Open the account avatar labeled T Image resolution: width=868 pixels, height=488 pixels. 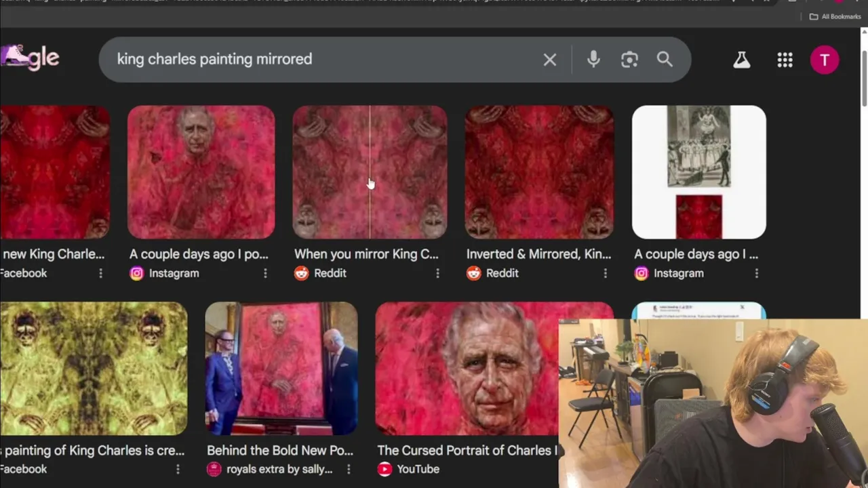click(x=825, y=60)
